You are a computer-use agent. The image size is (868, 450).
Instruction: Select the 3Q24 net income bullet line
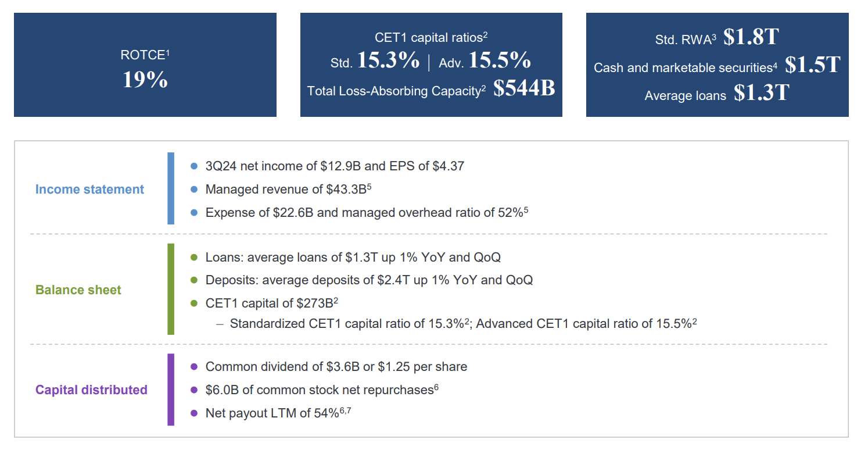[x=335, y=166]
